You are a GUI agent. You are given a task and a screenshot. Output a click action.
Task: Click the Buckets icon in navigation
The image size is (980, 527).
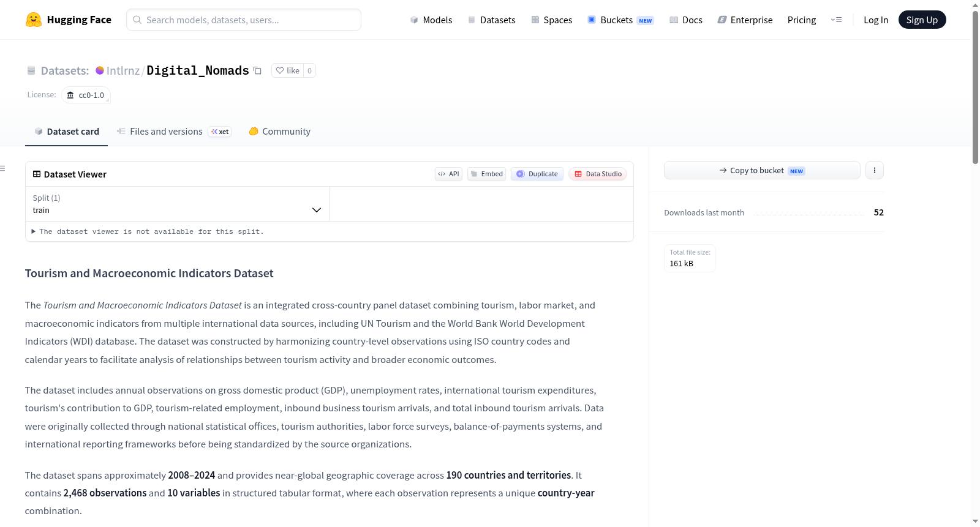click(x=592, y=20)
